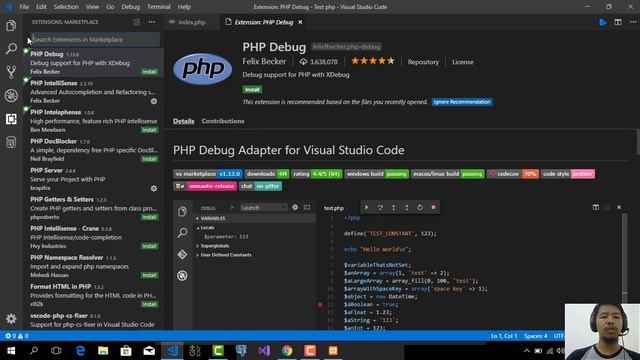
Task: Open the License link
Action: pos(463,62)
